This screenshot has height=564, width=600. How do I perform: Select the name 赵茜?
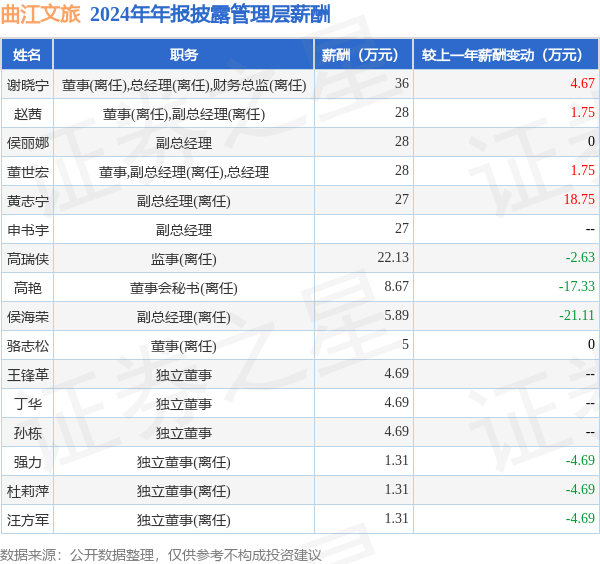click(x=28, y=114)
